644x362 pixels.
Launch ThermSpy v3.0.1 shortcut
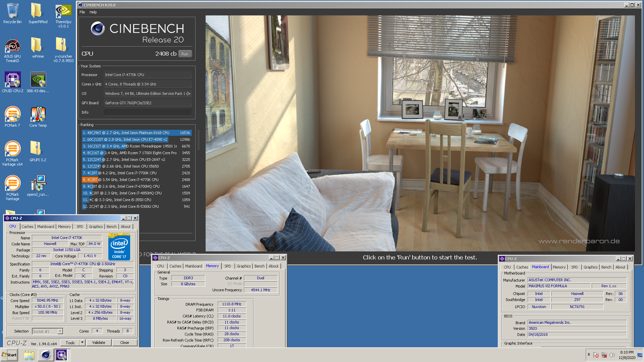[63, 15]
